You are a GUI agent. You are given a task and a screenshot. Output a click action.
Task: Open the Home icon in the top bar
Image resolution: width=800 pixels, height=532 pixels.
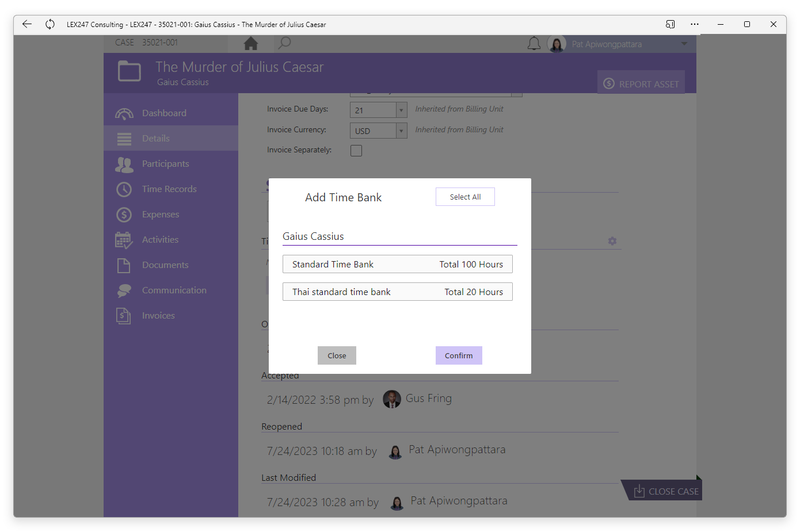[251, 43]
